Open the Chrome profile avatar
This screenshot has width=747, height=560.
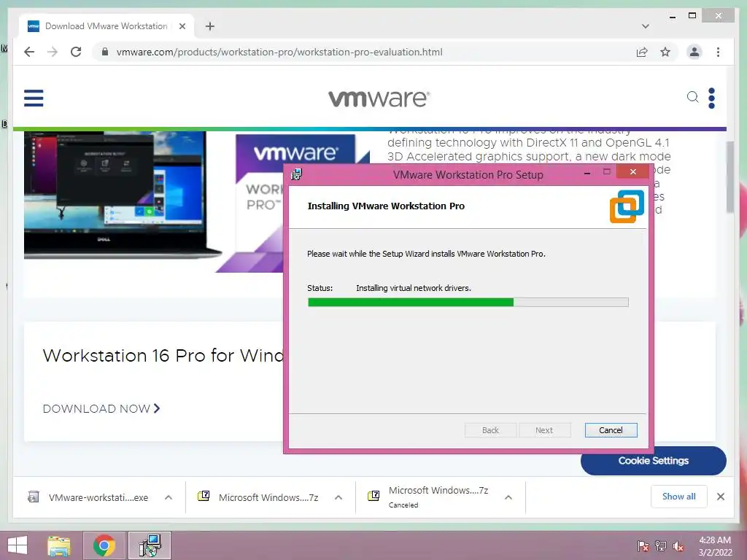coord(694,52)
